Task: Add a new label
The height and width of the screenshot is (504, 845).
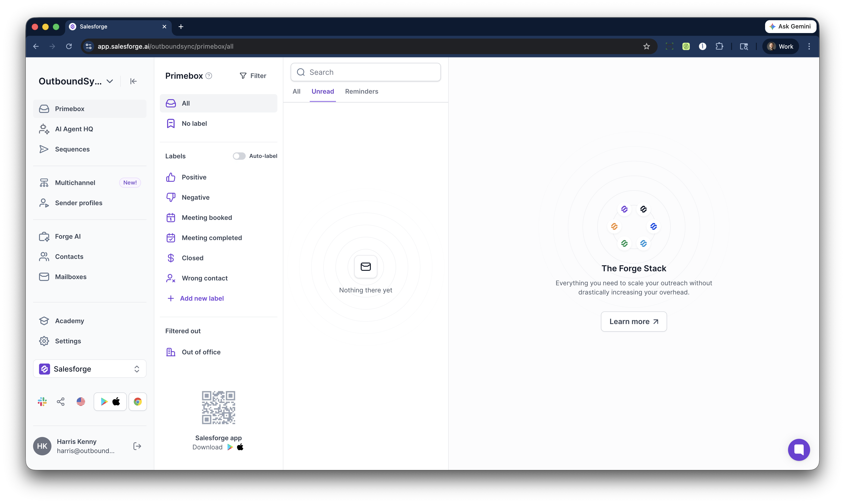Action: coord(202,298)
